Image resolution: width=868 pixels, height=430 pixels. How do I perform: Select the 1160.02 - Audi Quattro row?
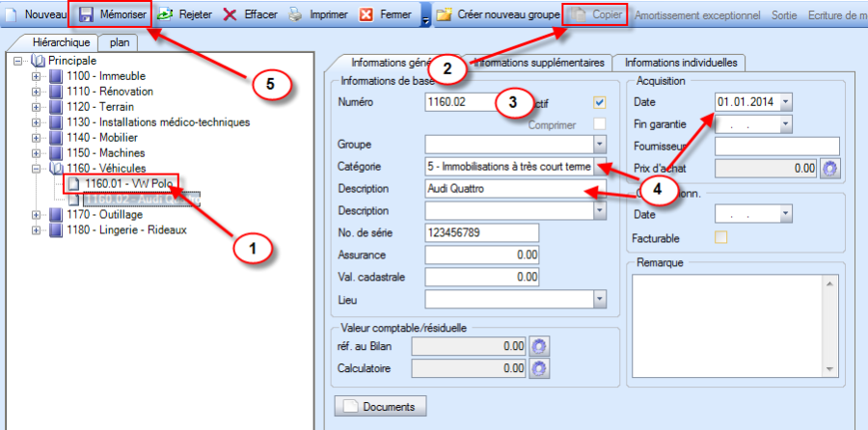click(142, 199)
